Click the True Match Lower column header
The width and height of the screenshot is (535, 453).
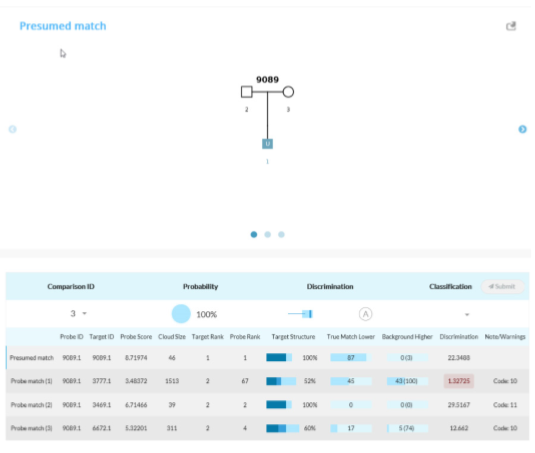coord(351,337)
